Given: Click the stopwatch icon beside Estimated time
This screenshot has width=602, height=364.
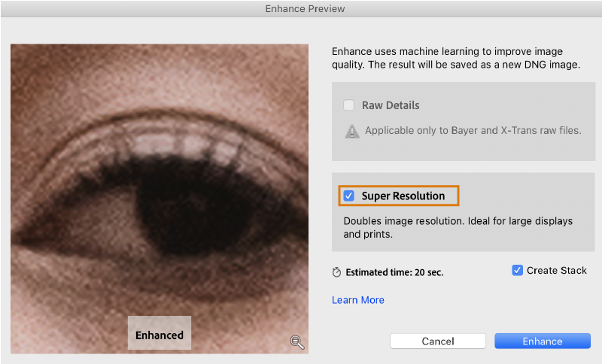Looking at the screenshot, I should click(x=336, y=272).
